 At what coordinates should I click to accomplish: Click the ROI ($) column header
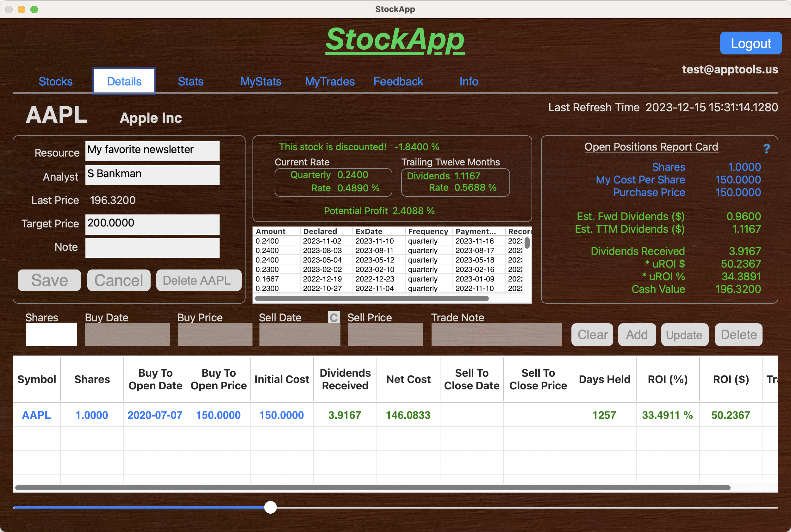tap(731, 379)
